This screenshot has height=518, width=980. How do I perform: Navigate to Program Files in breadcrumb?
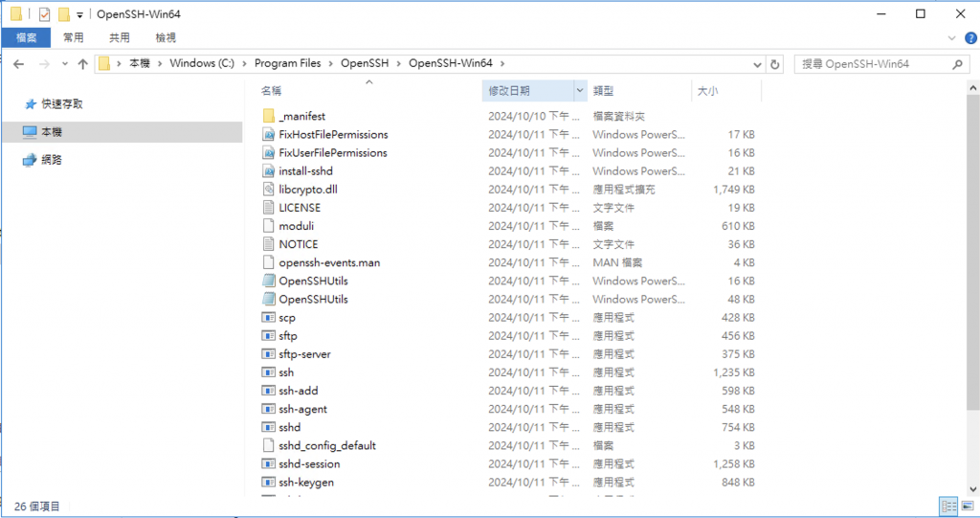tap(287, 63)
